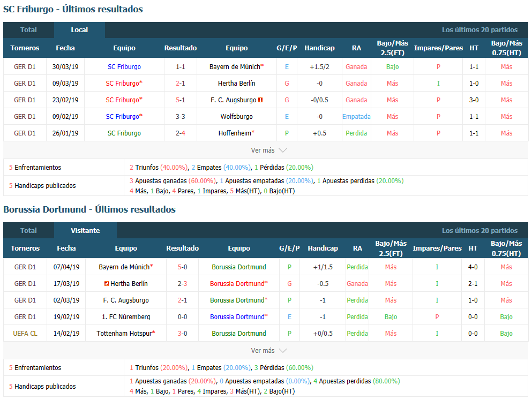This screenshot has width=532, height=400.
Task: Click the 5-0 result in the 07/04/19 row
Action: pyautogui.click(x=183, y=267)
